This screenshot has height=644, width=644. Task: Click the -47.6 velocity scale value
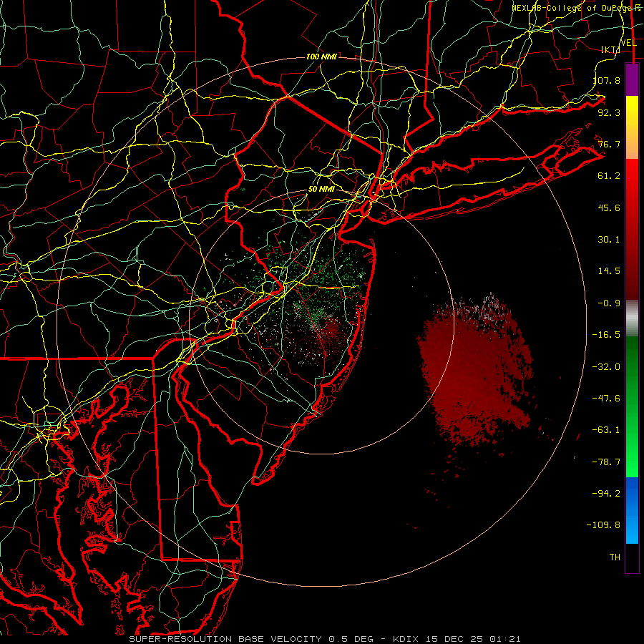[x=606, y=399]
